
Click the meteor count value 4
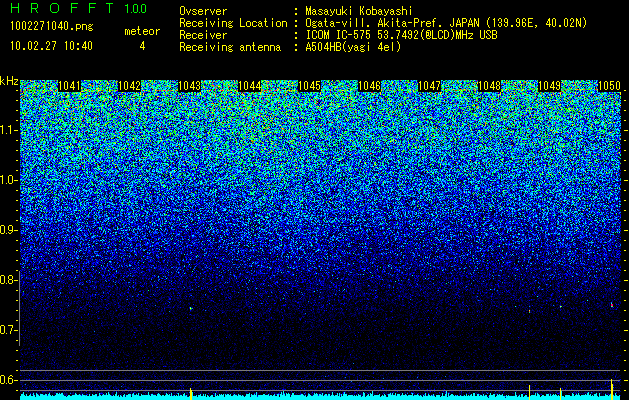coord(142,46)
